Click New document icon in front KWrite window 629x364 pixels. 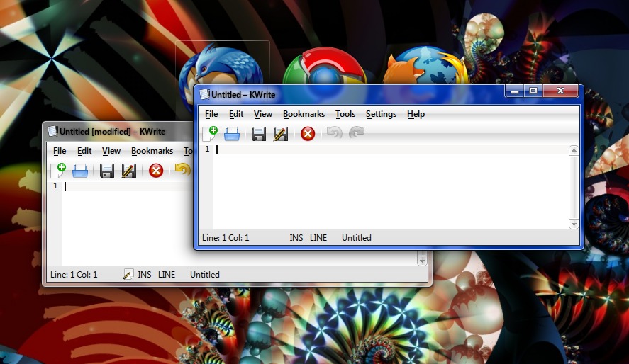coord(210,133)
